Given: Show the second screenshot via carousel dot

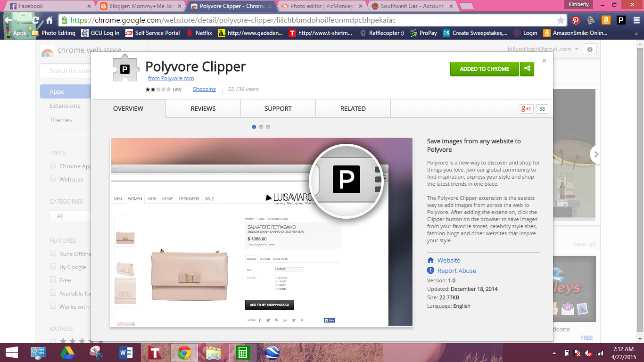Looking at the screenshot, I should pos(261,127).
